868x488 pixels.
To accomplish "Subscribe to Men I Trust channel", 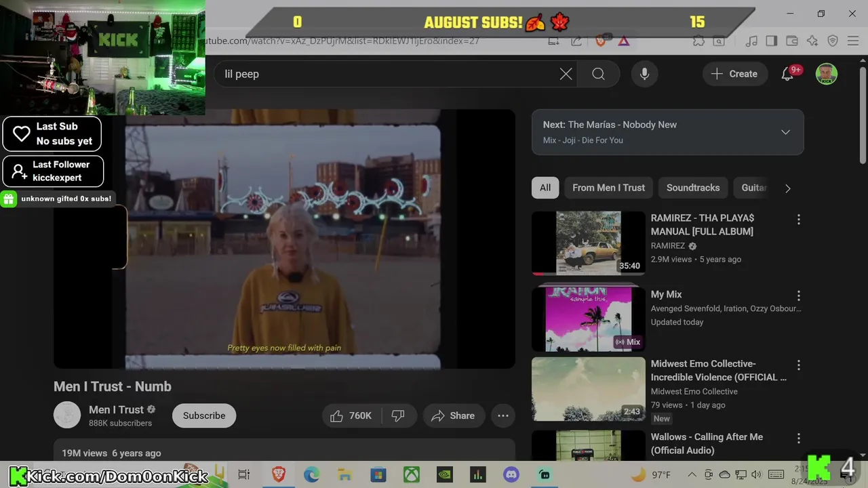I will (x=204, y=415).
